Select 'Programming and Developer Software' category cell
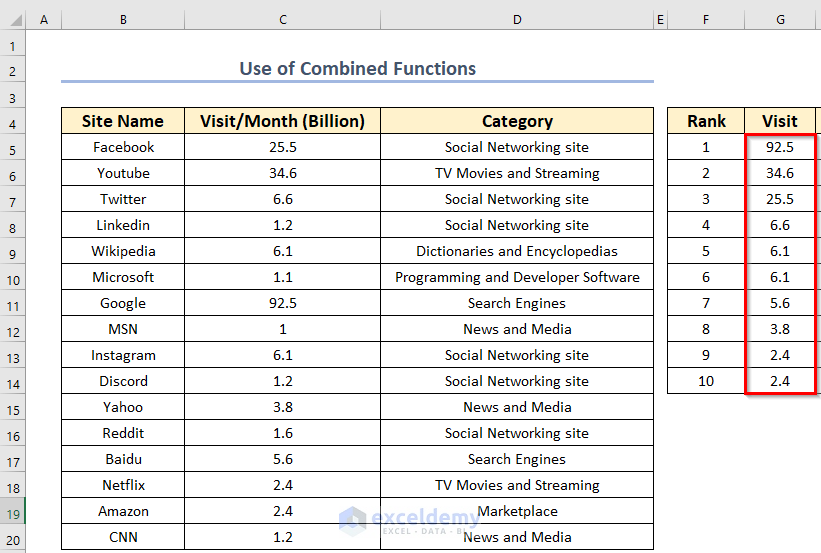The image size is (821, 553). tap(517, 277)
